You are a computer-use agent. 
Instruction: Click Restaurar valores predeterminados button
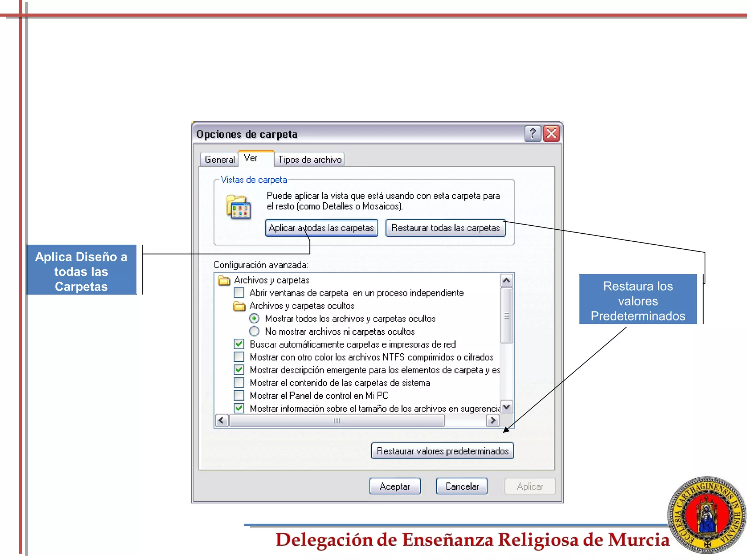442,451
